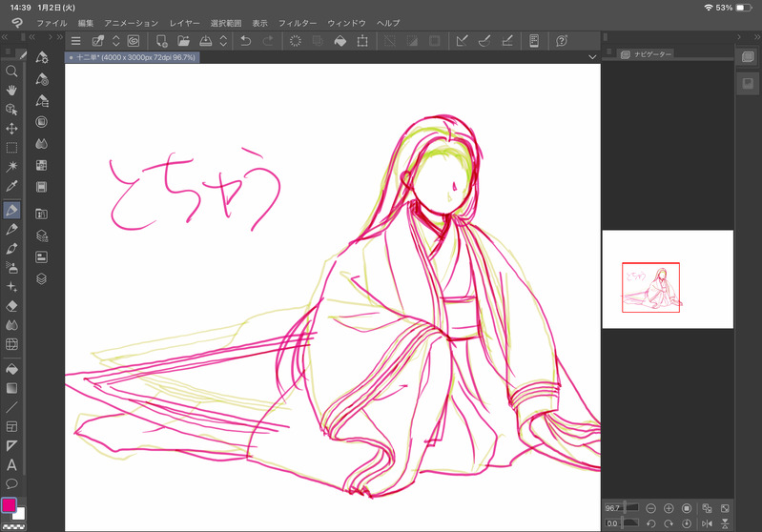Viewport: 762px width, 532px height.
Task: Open the ファイル menu
Action: 51,23
